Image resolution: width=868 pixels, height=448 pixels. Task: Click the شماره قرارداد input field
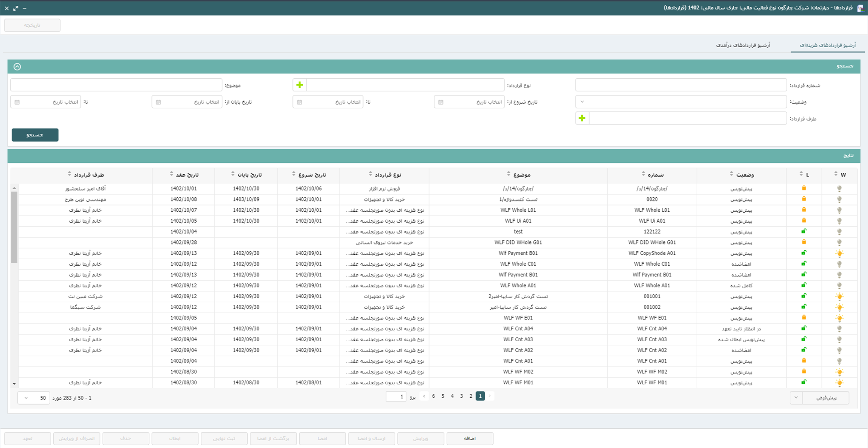pyautogui.click(x=680, y=85)
